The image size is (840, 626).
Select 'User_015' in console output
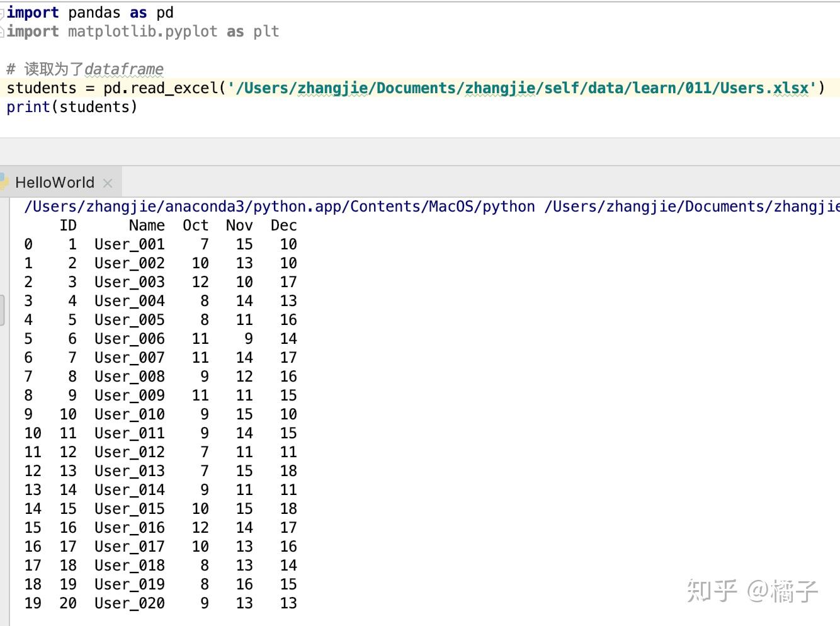pos(130,509)
